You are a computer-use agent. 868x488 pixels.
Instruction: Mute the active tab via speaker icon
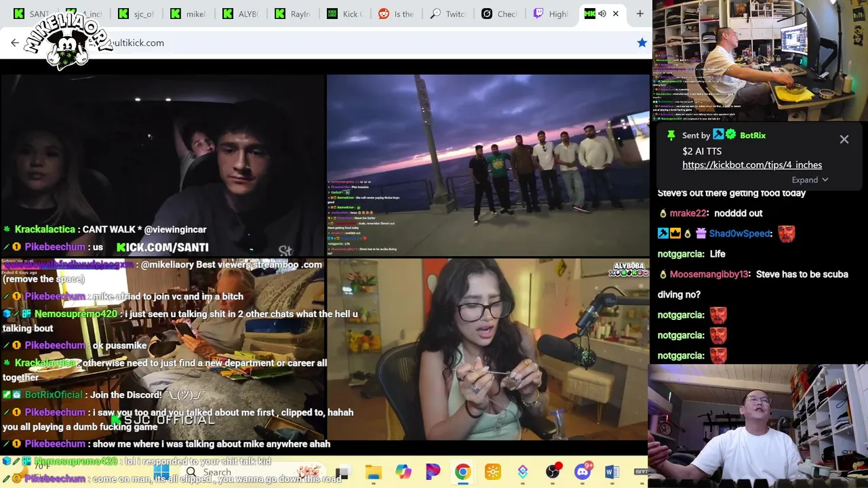click(601, 14)
